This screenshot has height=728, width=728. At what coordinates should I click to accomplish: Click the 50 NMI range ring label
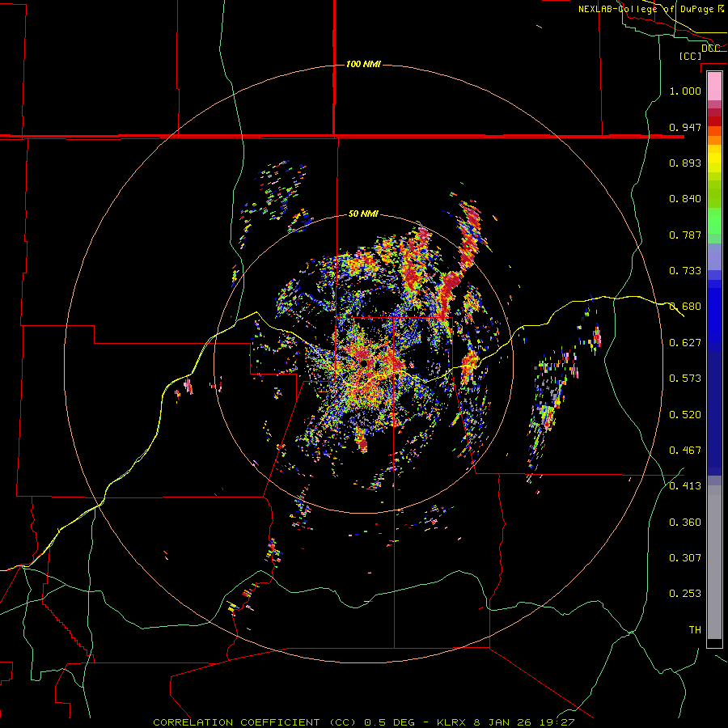tap(363, 214)
